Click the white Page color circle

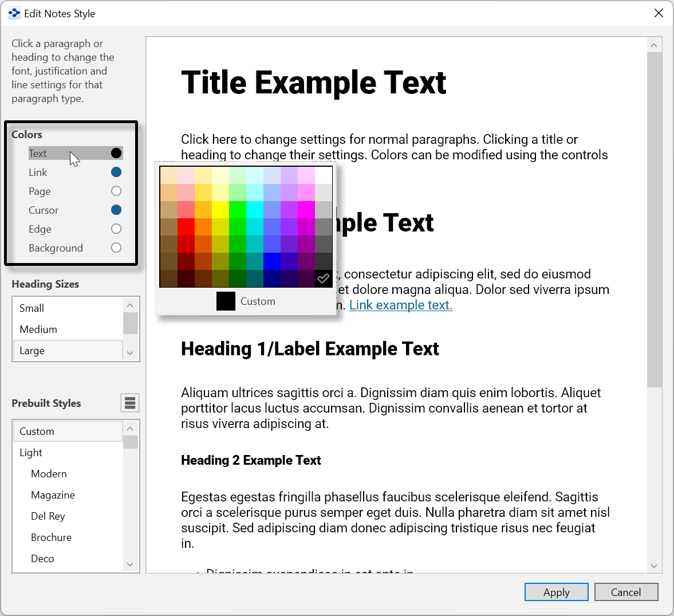[116, 191]
